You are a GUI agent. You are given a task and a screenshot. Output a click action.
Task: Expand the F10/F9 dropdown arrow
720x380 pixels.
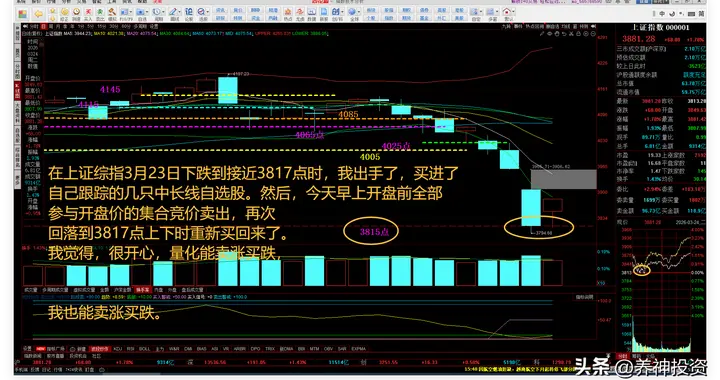(131, 11)
